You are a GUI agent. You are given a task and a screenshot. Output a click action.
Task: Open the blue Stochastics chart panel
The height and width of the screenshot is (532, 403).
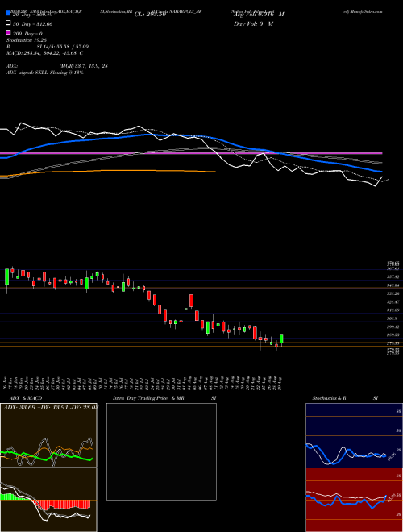click(354, 435)
